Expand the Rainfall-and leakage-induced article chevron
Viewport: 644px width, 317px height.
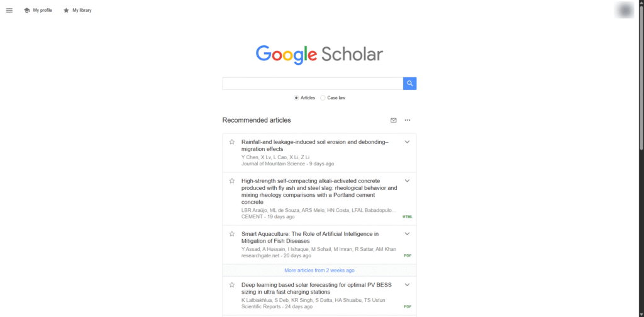(407, 142)
